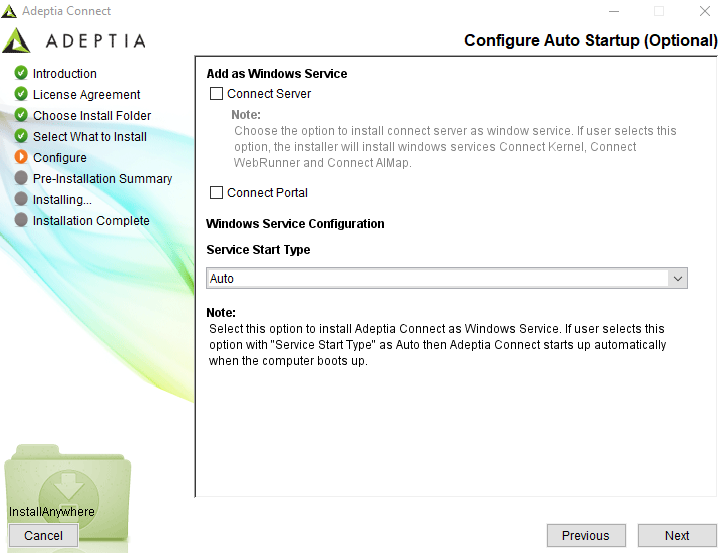721x553 pixels.
Task: Close the Adeptia Connect installer window
Action: coord(704,11)
